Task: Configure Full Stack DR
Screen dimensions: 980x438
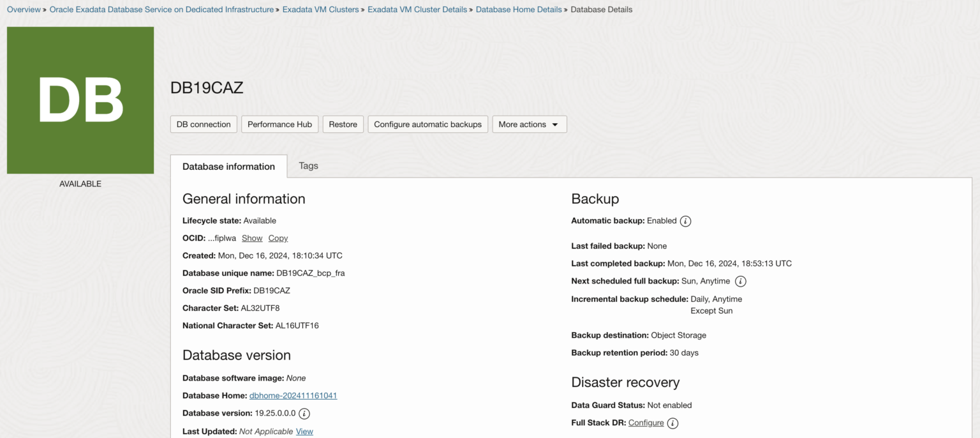Action: (646, 423)
